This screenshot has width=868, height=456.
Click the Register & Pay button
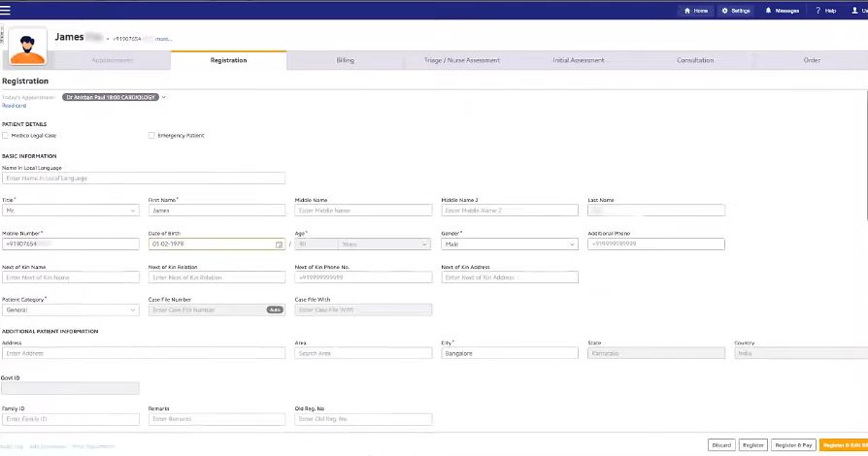793,445
